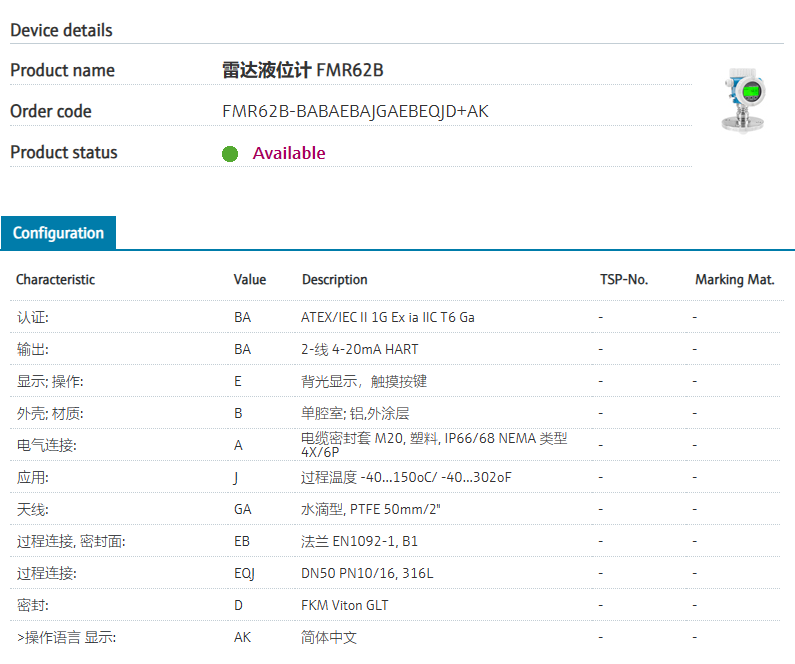
Task: Select the 认证 characteristic row
Action: 32,317
